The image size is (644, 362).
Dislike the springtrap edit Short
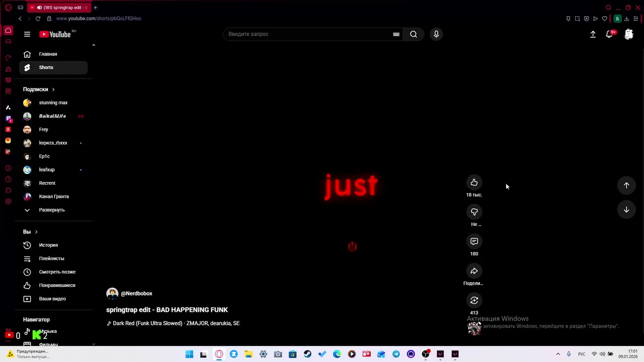[x=474, y=212]
